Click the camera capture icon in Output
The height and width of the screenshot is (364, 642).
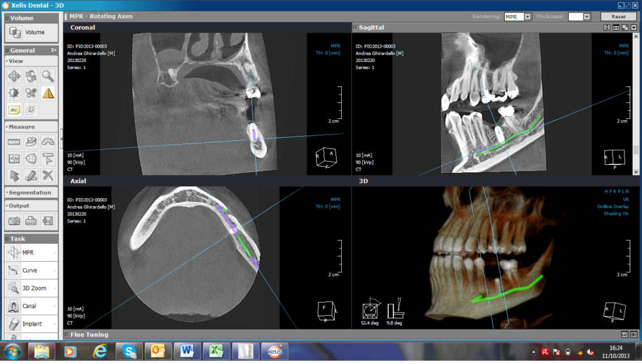point(14,221)
